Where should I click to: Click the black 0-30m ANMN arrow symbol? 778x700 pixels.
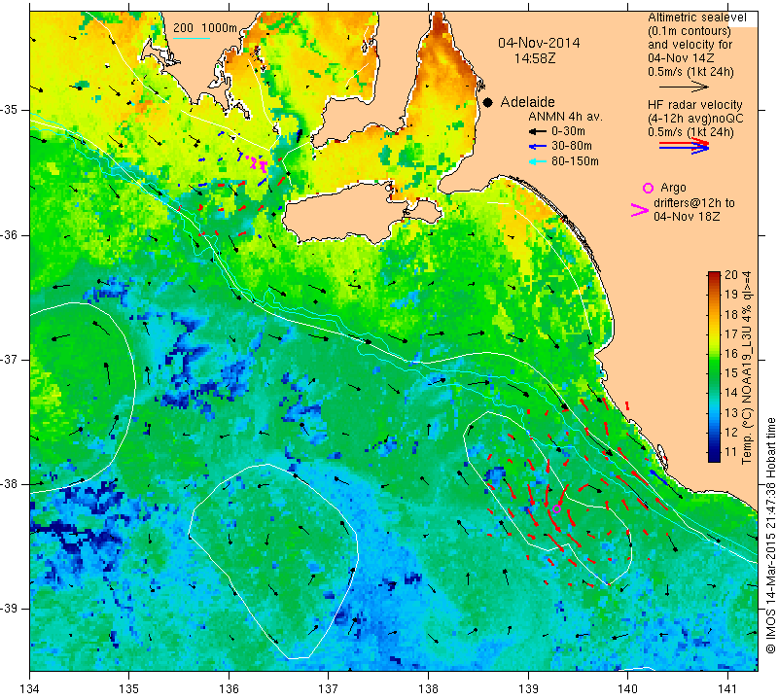click(538, 131)
